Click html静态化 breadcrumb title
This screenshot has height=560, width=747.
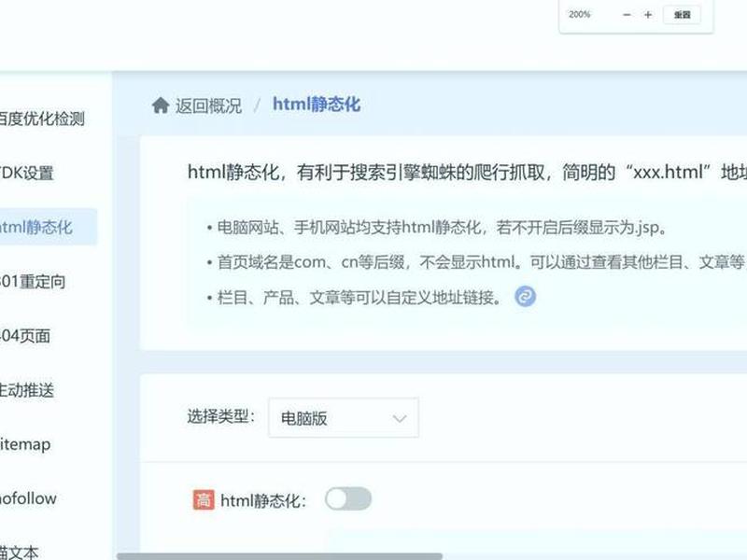(x=317, y=105)
